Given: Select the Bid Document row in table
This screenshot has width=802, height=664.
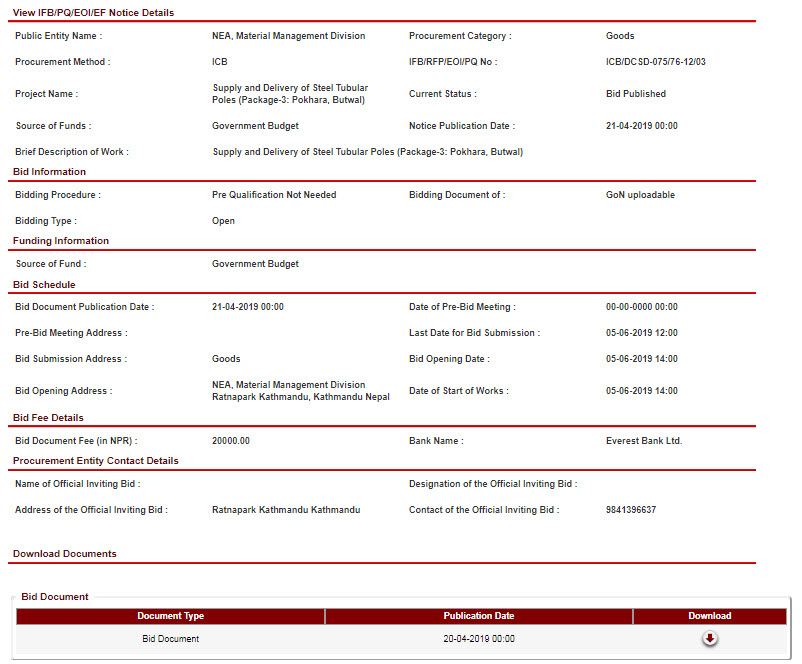Looking at the screenshot, I should click(x=170, y=639).
